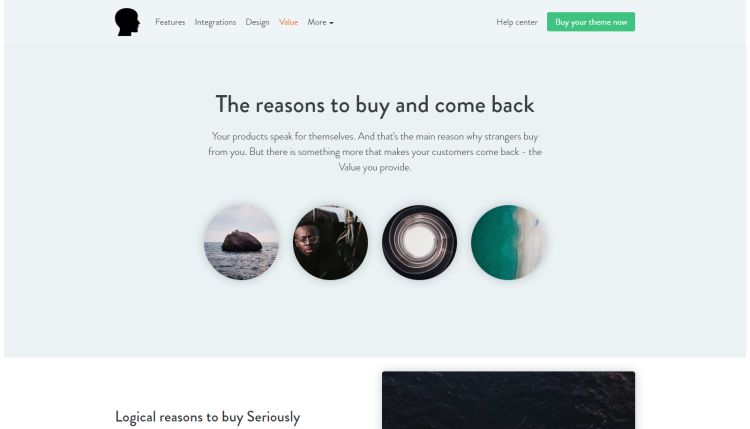Click the hero paragraph about products and value
Screen dimensions: 750x429
[375, 152]
